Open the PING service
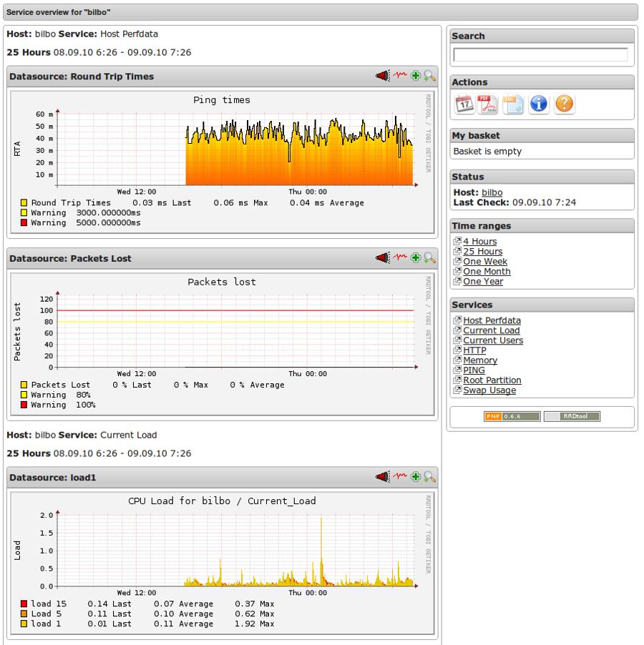This screenshot has height=645, width=644. coord(474,370)
